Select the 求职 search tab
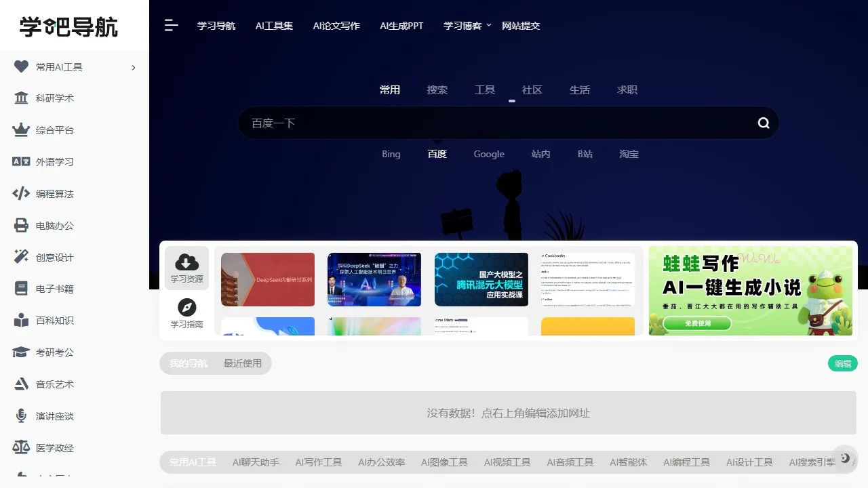 pyautogui.click(x=627, y=89)
